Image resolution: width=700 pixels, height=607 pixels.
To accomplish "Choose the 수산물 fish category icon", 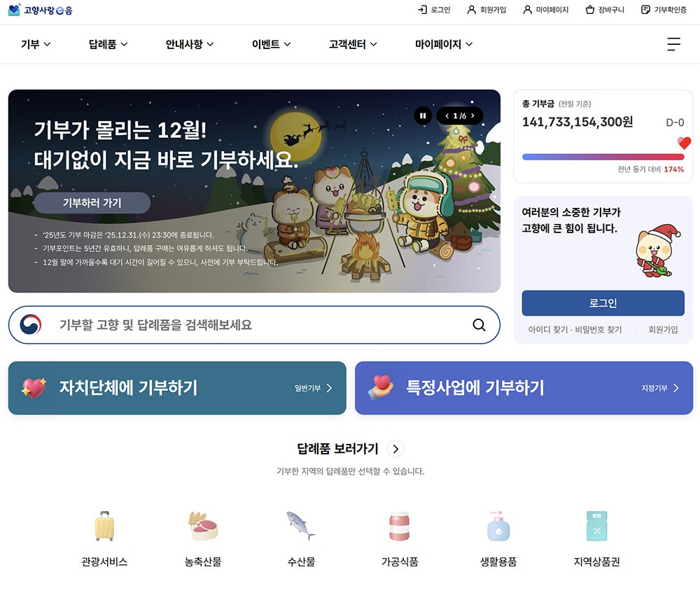I will [x=300, y=526].
